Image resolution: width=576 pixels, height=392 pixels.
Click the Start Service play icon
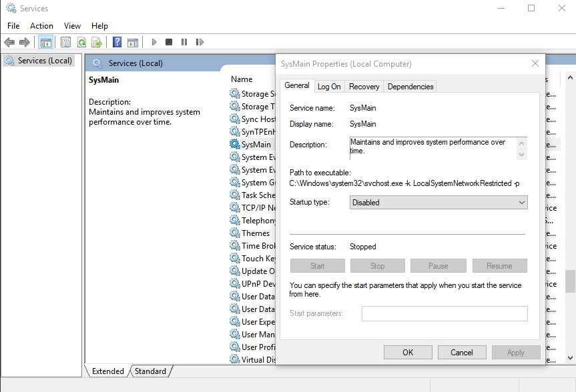coord(154,42)
